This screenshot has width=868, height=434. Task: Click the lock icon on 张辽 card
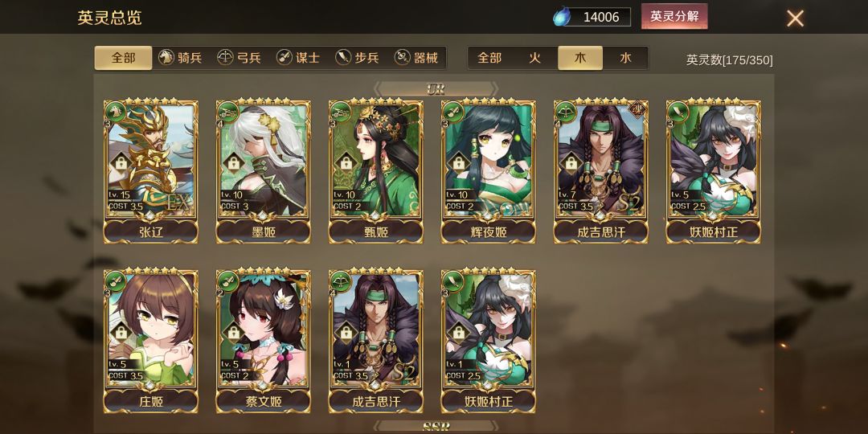121,162
